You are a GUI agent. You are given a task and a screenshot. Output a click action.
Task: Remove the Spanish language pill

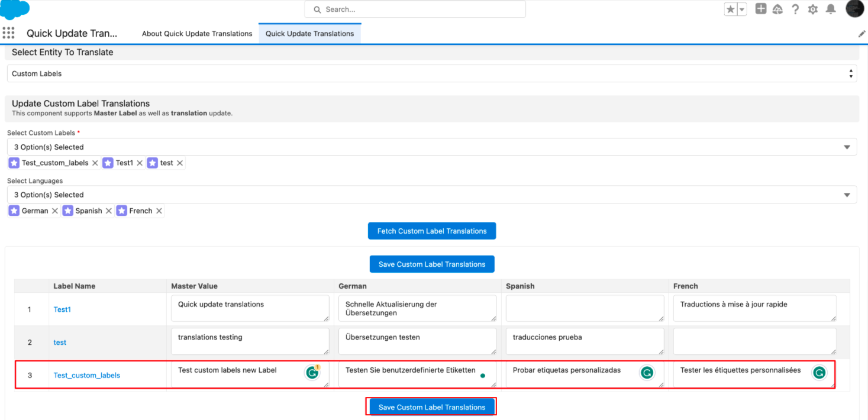tap(109, 211)
